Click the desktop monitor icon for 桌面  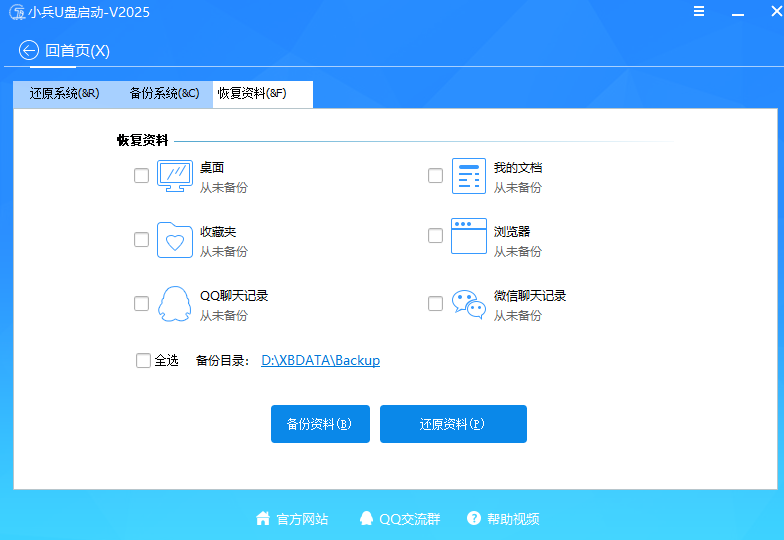pos(174,176)
